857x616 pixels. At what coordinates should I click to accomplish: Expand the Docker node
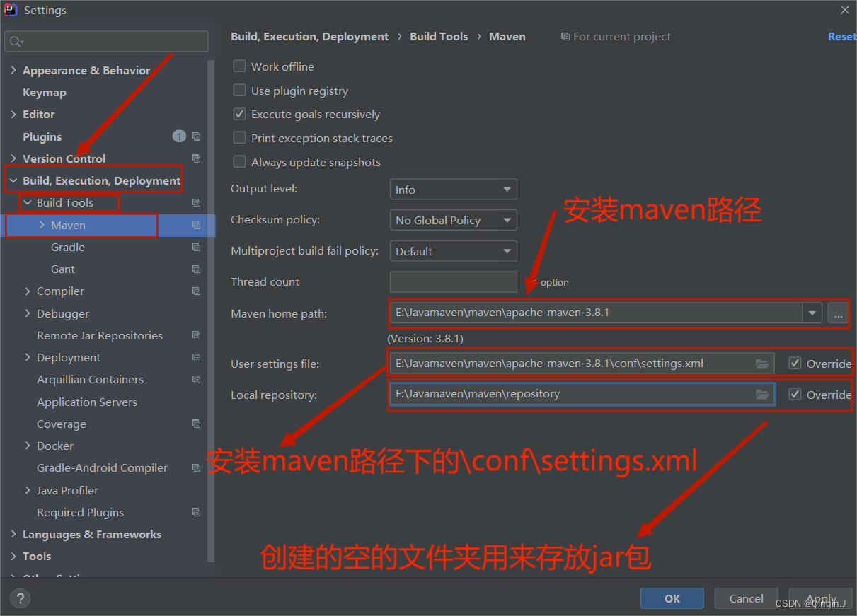point(28,446)
